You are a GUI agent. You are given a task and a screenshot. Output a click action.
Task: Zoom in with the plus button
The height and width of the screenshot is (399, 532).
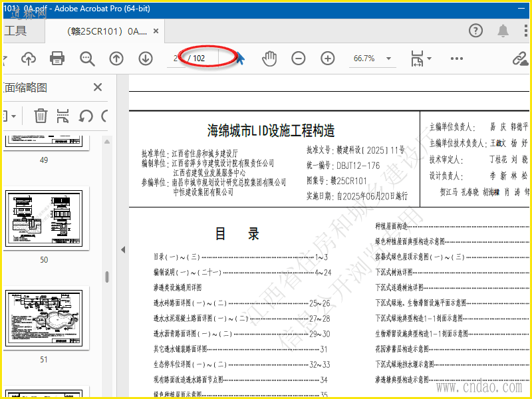(x=327, y=59)
